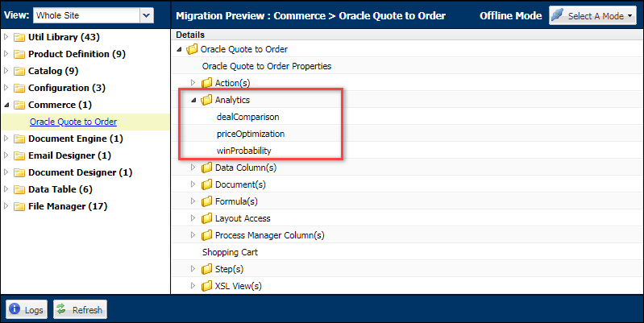Click the Configuration folder icon

tap(19, 88)
